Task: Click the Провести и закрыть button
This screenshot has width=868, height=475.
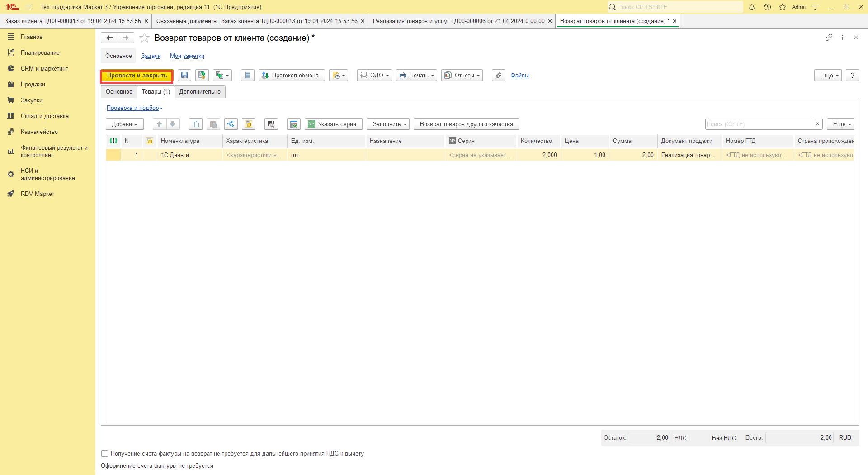Action: click(x=137, y=76)
